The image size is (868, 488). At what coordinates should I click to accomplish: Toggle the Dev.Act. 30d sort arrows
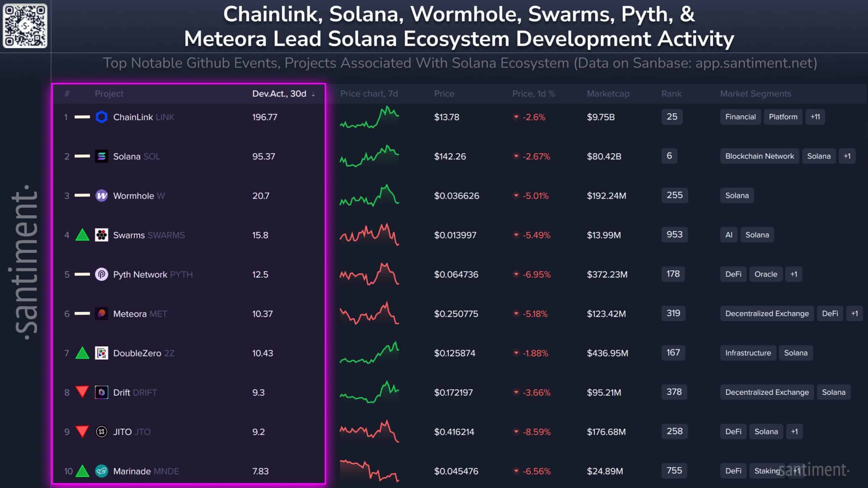coord(313,94)
